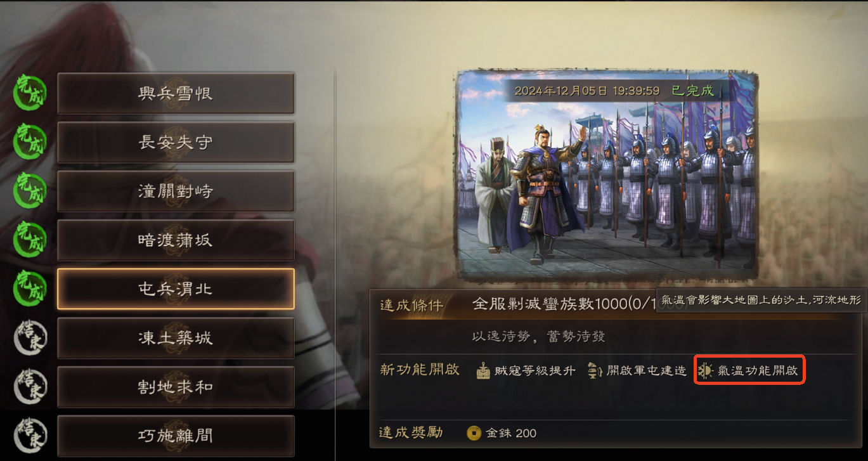Viewport: 868px width, 461px height.
Task: Click the white 結束 badge beside 凍土築城
Action: pyautogui.click(x=30, y=337)
